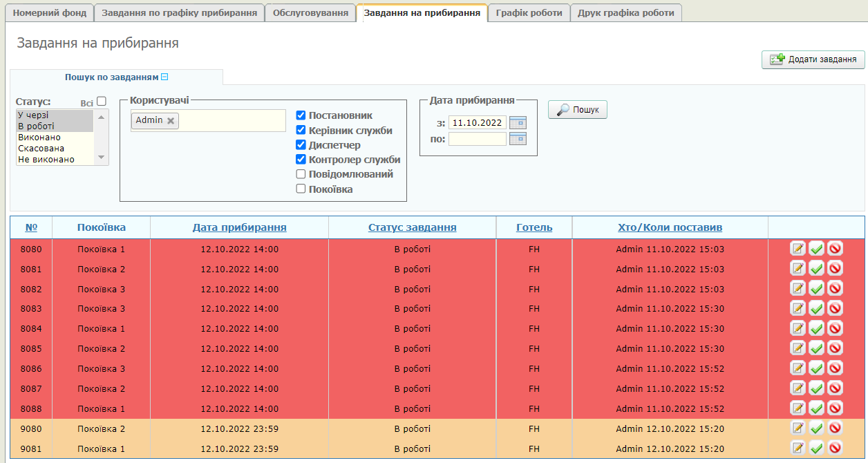Uncheck the Постановник checkbox

pos(301,115)
